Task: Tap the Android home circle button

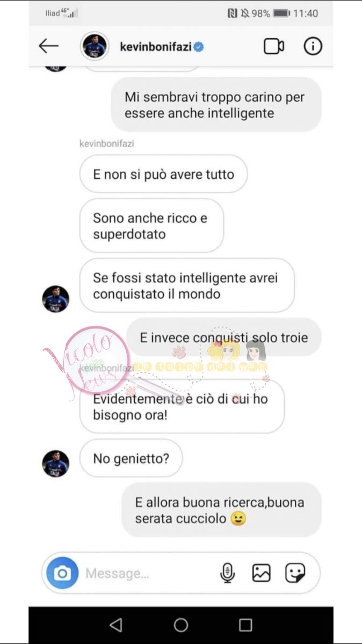Action: point(181,625)
